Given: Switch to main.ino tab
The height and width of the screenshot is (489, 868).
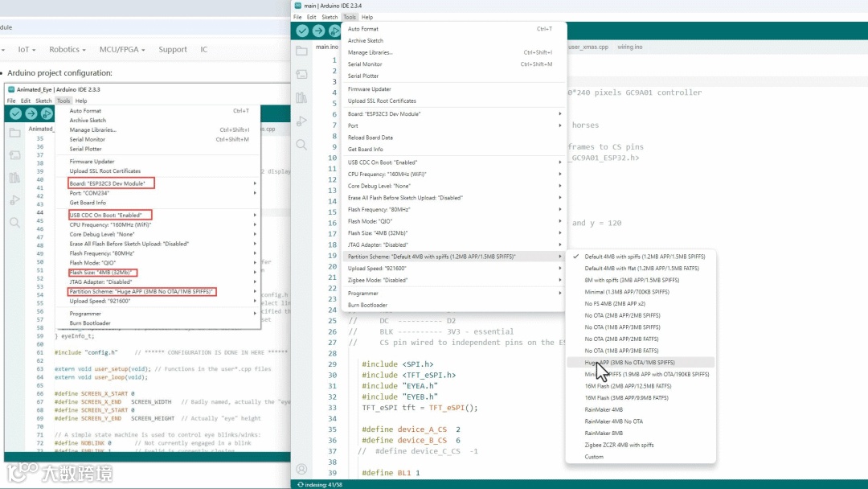Looking at the screenshot, I should [x=326, y=47].
